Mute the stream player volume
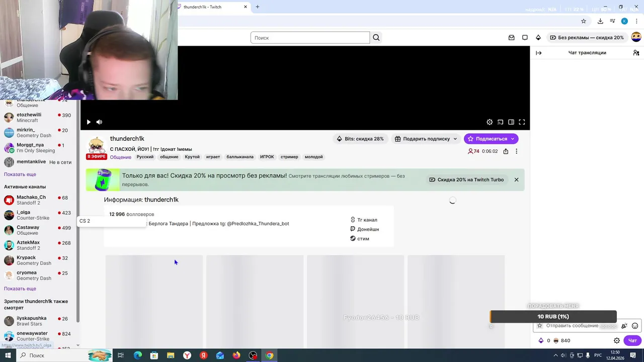The height and width of the screenshot is (362, 644). click(x=99, y=122)
